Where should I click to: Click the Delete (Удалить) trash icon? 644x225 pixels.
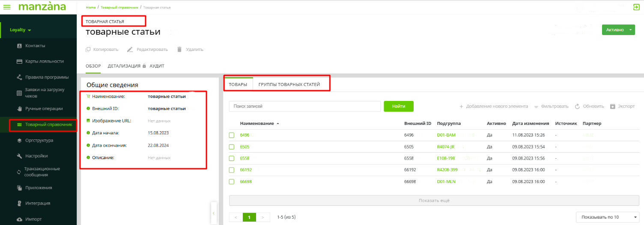[179, 49]
